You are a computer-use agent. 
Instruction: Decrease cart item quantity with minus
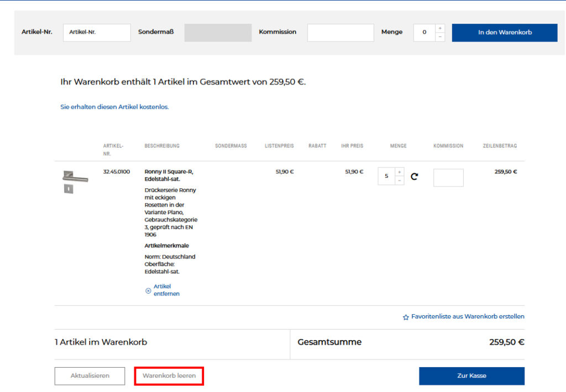coord(400,181)
